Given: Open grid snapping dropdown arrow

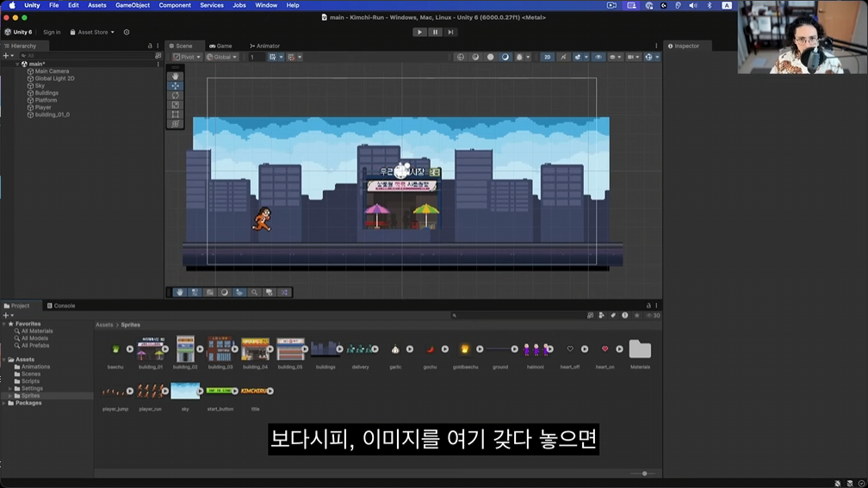Looking at the screenshot, I should (x=300, y=57).
